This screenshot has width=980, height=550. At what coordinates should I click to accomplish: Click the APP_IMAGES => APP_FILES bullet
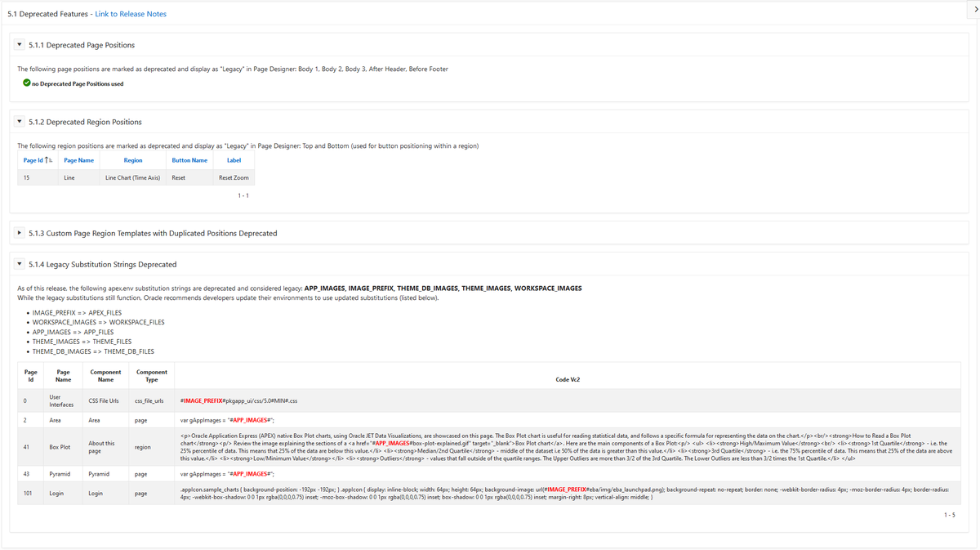click(x=73, y=332)
